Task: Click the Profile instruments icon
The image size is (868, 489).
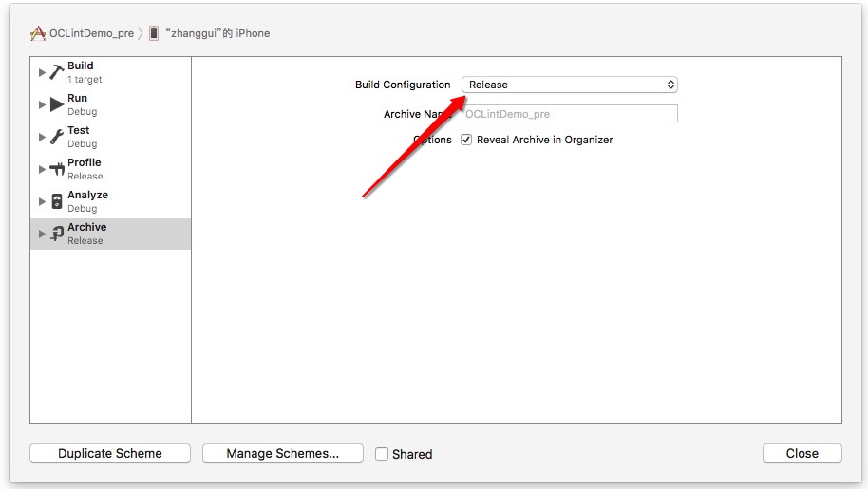Action: tap(57, 169)
